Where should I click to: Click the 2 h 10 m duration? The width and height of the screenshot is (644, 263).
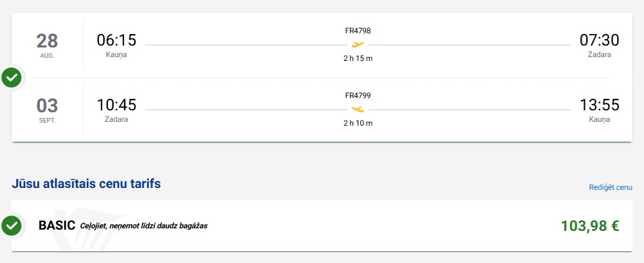tap(358, 123)
